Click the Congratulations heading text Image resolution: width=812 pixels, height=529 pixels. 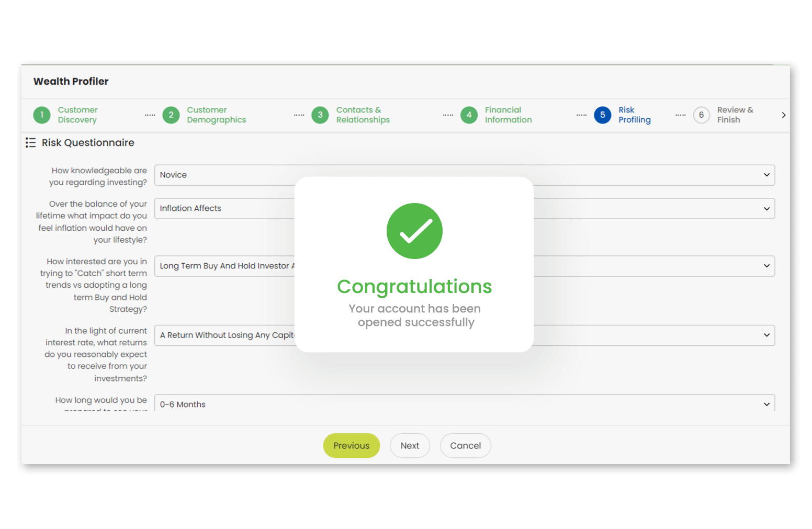click(414, 287)
